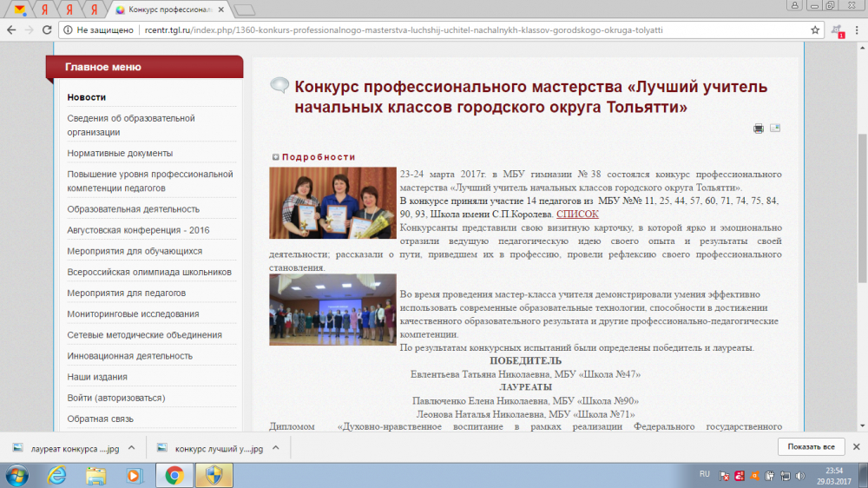The height and width of the screenshot is (488, 868).
Task: Click the orange Avast tray icon
Action: pos(754,475)
